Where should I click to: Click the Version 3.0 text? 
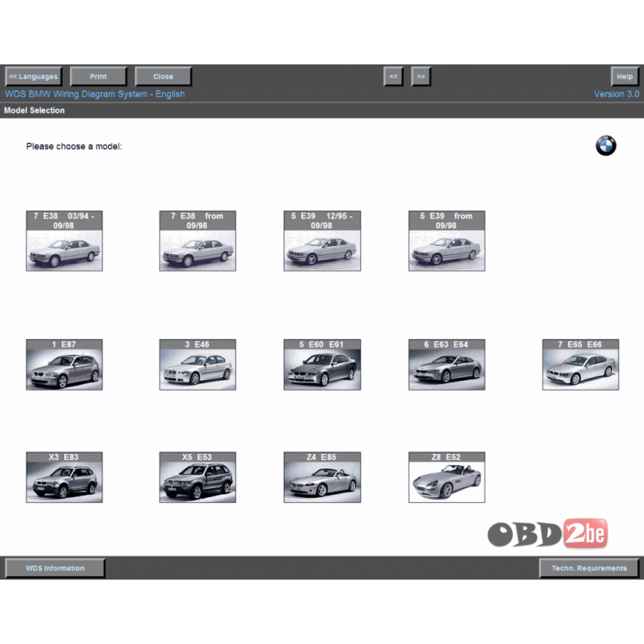click(617, 94)
